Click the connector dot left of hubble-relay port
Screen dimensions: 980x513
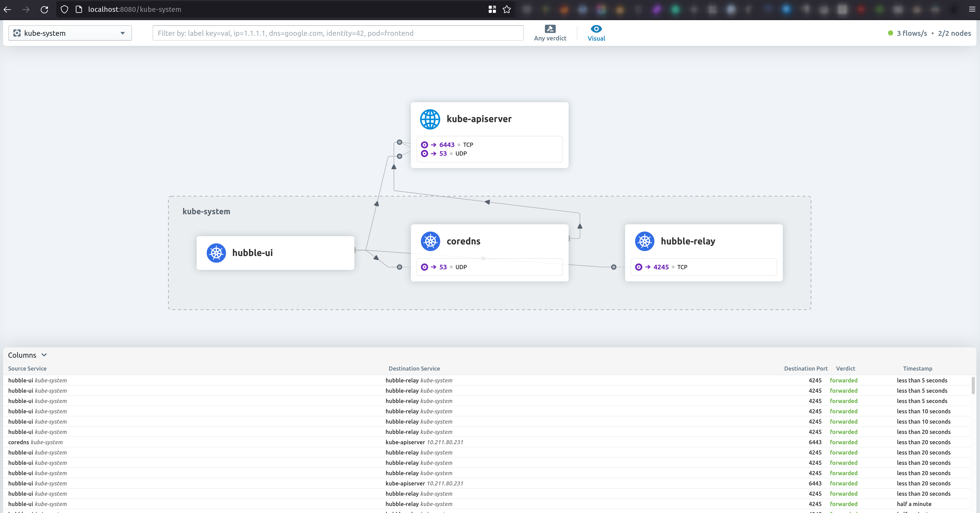(x=614, y=267)
